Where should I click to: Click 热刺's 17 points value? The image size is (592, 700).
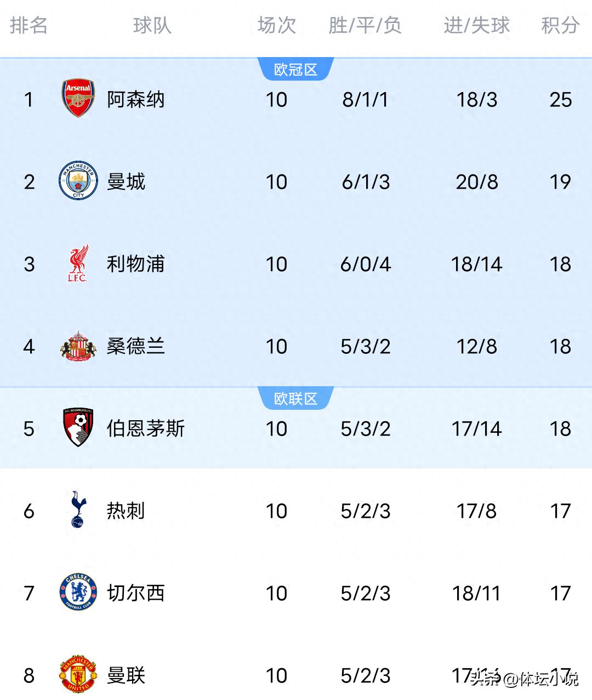(x=560, y=511)
